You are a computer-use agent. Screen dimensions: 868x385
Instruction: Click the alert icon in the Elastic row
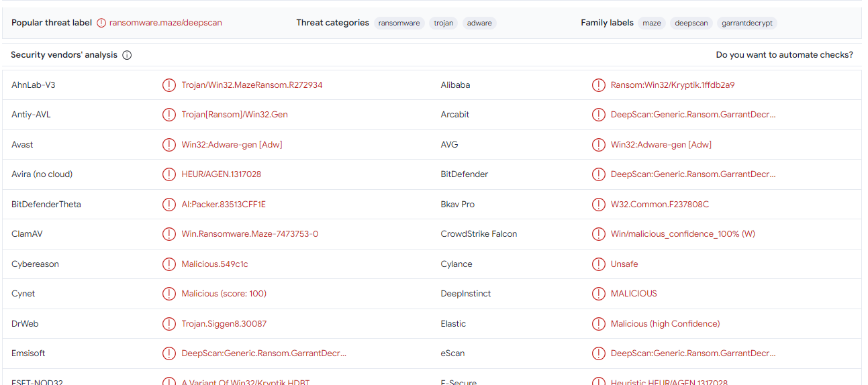(598, 324)
